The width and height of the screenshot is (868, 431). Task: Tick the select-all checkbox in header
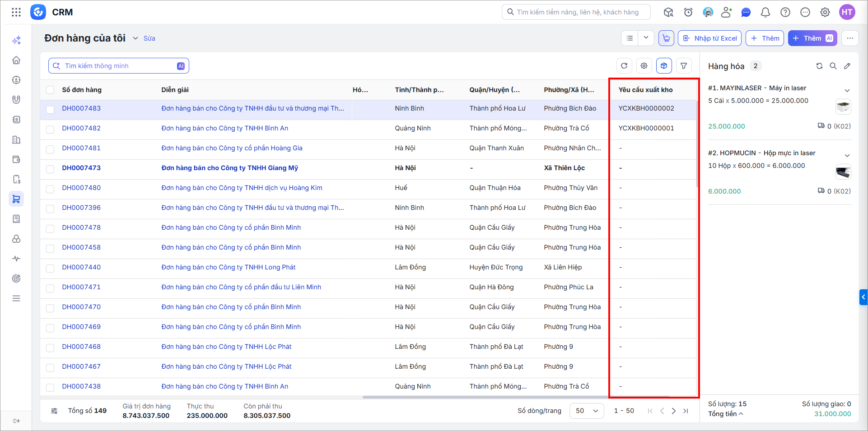click(50, 90)
